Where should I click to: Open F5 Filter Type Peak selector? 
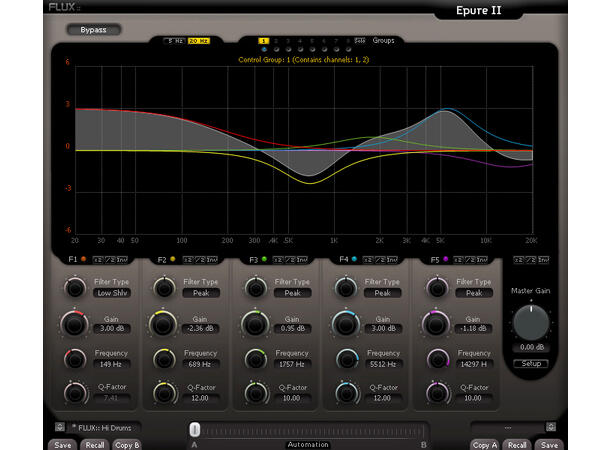point(474,293)
